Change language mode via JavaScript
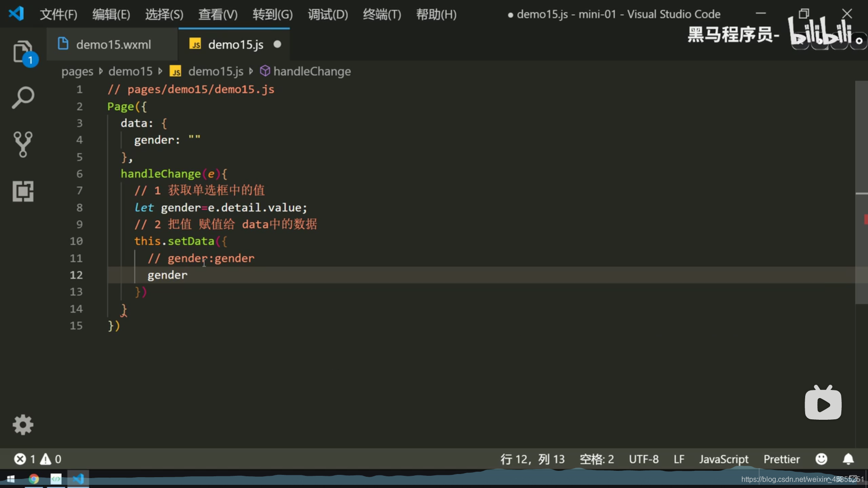Image resolution: width=868 pixels, height=488 pixels. pyautogui.click(x=724, y=459)
